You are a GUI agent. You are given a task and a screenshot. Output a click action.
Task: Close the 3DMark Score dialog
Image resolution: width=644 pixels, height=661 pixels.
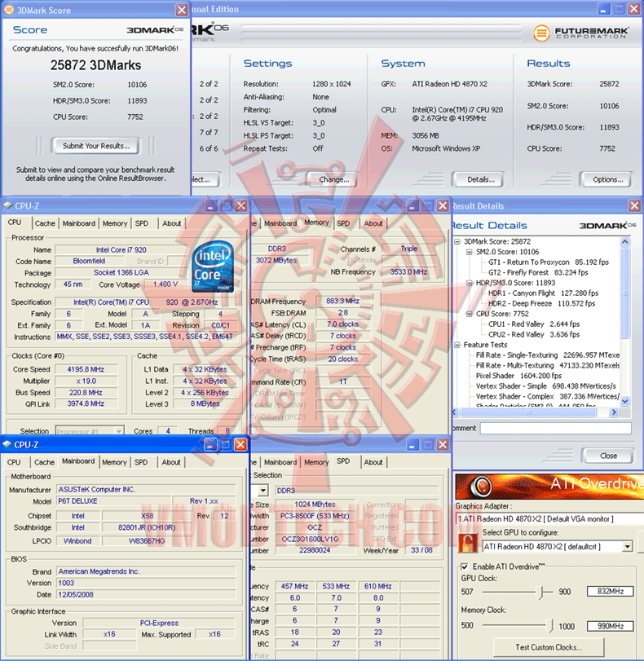[x=181, y=10]
